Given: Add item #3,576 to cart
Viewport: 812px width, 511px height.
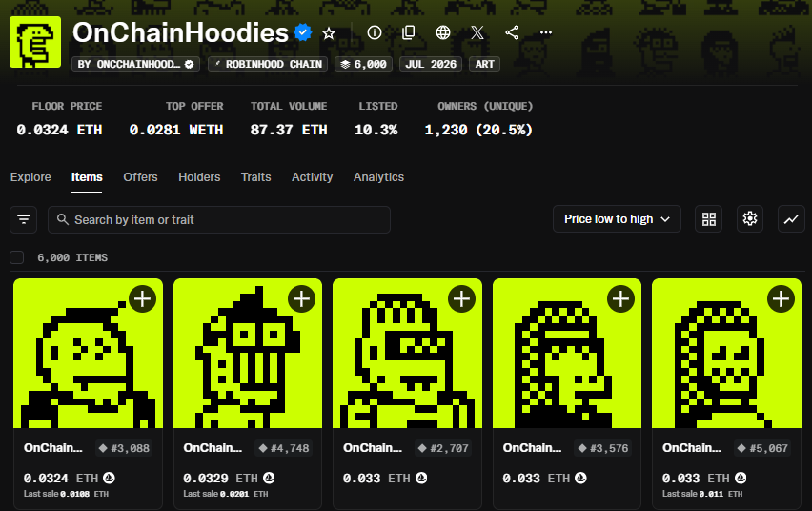Looking at the screenshot, I should click(620, 298).
